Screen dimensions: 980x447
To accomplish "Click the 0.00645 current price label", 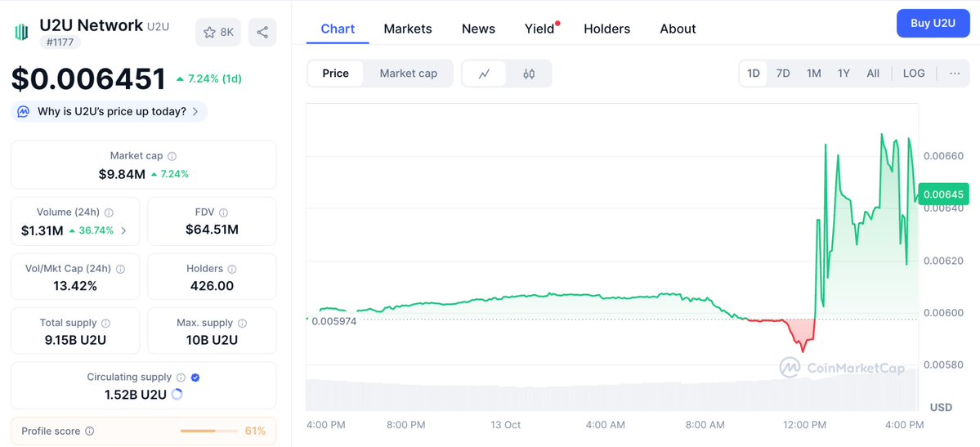I will (942, 194).
